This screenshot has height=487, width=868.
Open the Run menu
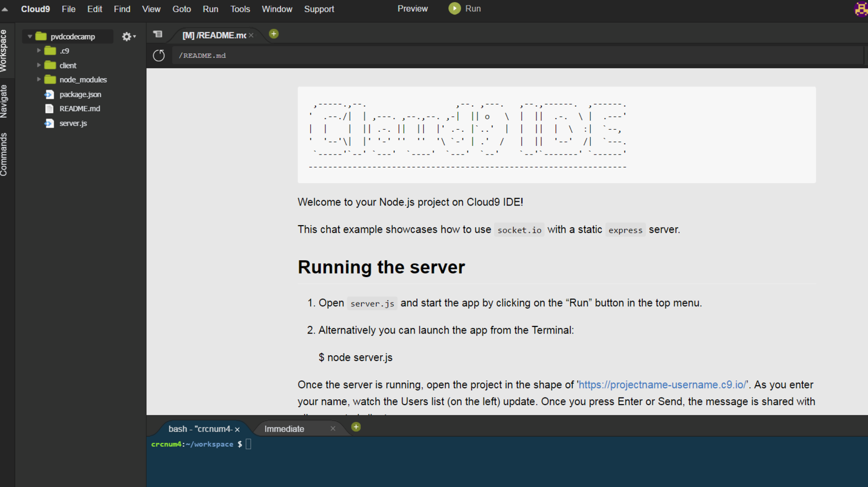point(210,9)
